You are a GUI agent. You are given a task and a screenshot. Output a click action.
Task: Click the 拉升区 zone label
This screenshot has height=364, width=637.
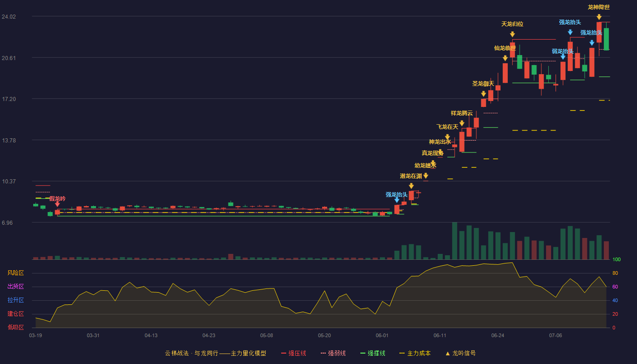15,300
